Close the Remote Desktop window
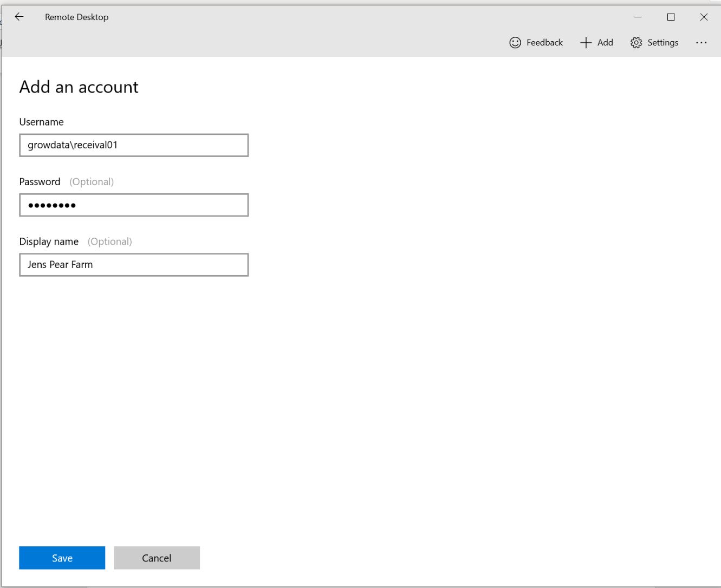Viewport: 721px width, 588px height. pos(704,17)
